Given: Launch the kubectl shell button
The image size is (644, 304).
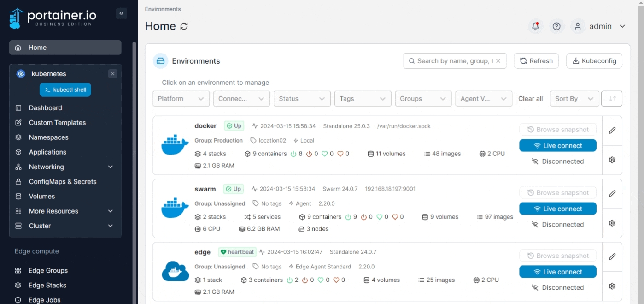Looking at the screenshot, I should point(65,90).
